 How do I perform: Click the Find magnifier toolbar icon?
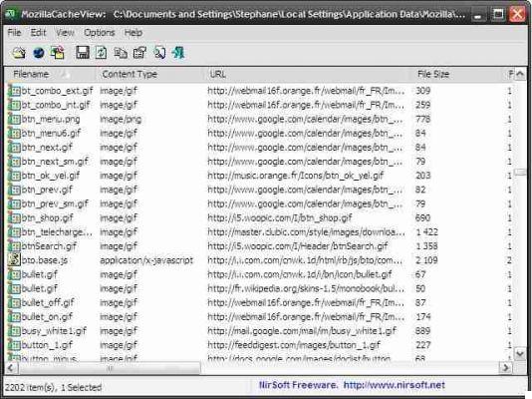click(x=159, y=53)
